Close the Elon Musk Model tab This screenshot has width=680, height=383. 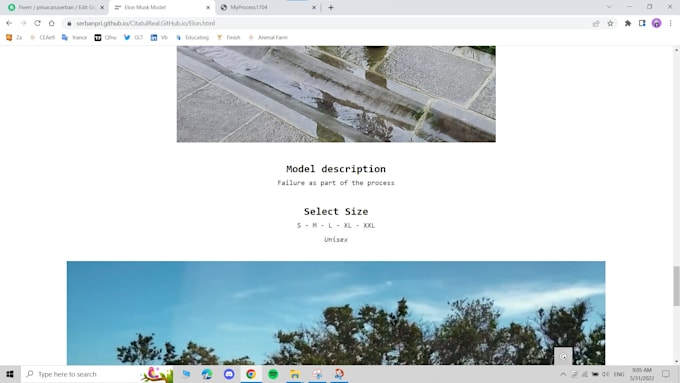pyautogui.click(x=208, y=7)
